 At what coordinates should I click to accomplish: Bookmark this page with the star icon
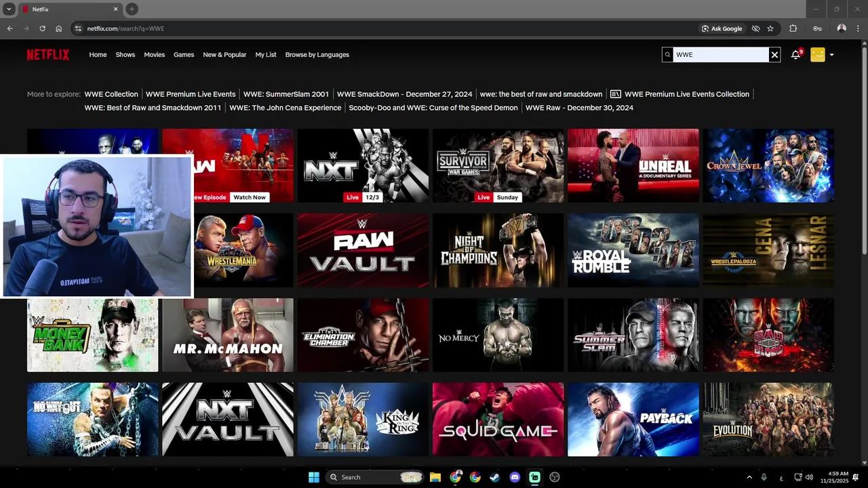(x=770, y=28)
